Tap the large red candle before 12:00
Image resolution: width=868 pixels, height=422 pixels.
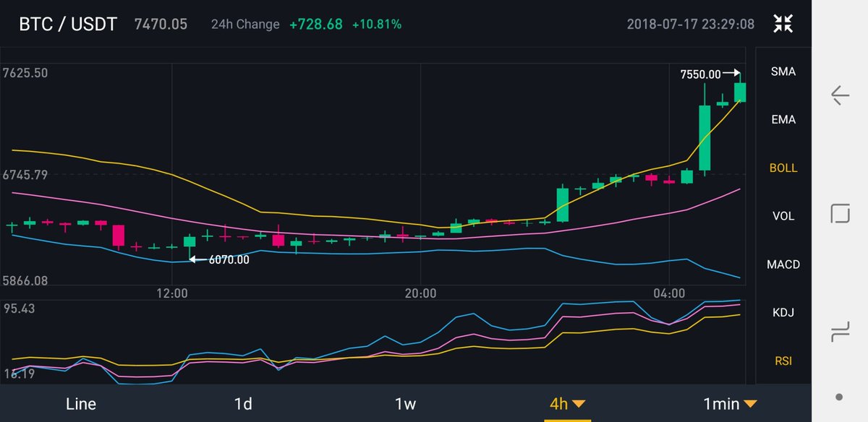pyautogui.click(x=118, y=236)
